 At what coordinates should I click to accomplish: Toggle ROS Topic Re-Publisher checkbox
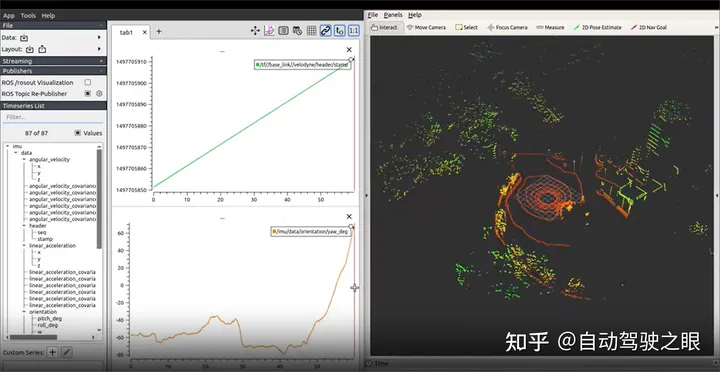click(x=88, y=94)
